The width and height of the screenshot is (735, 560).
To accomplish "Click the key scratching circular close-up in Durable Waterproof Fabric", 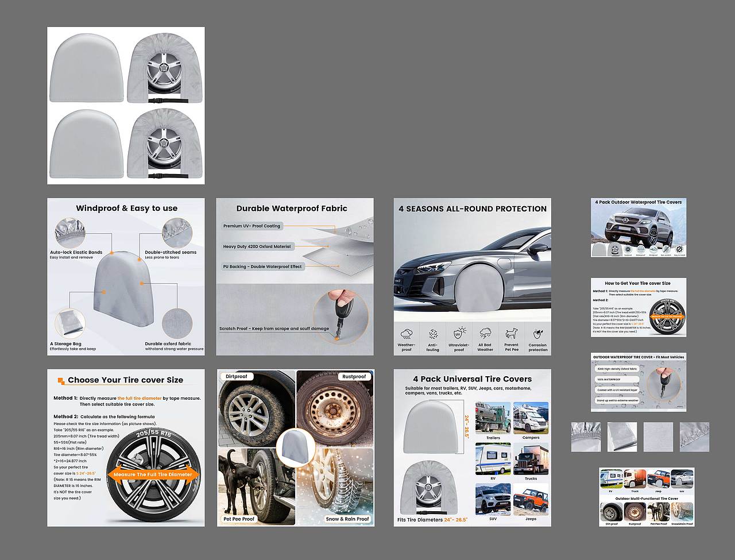I will pos(342,317).
